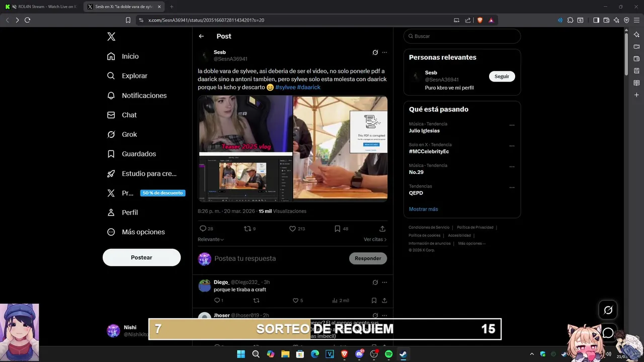The image size is (644, 362).
Task: Open the #sylvee hashtag link
Action: coord(285,87)
